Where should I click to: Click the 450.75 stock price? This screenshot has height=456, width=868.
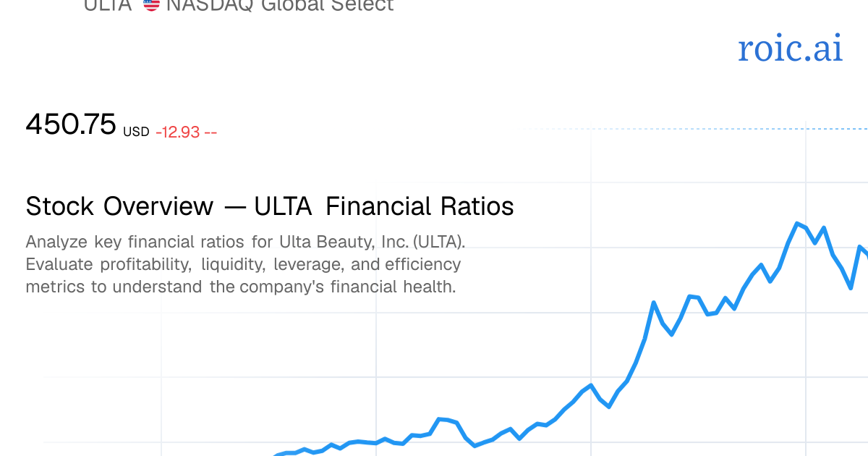pos(71,124)
